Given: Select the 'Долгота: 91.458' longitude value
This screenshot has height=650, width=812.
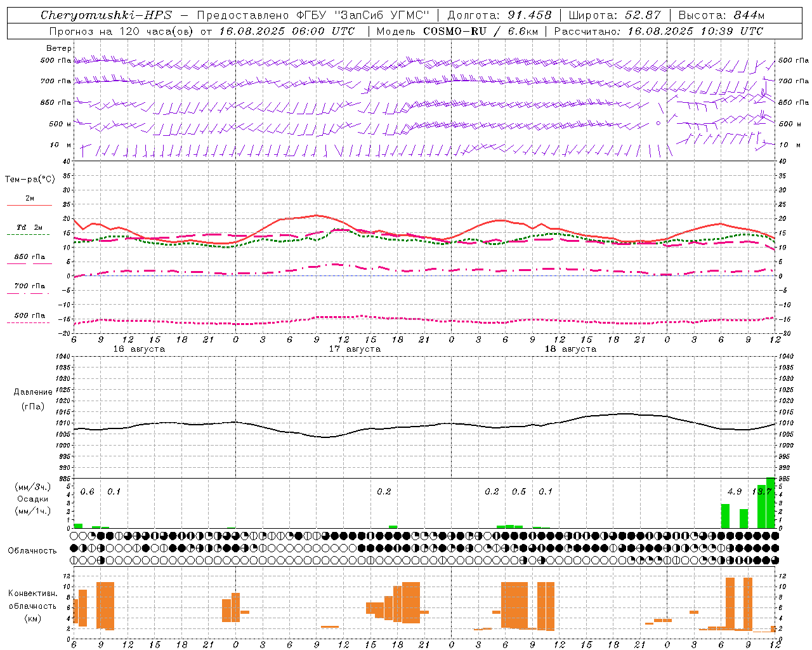Looking at the screenshot, I should click(499, 15).
